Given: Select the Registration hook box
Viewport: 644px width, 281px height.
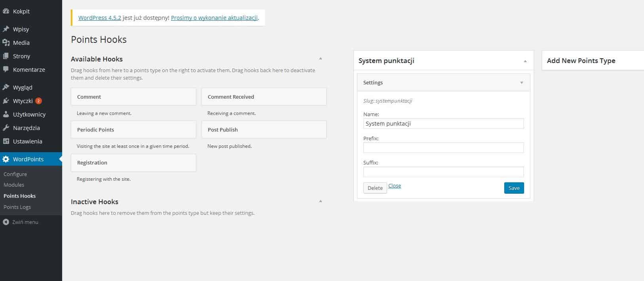Looking at the screenshot, I should (133, 162).
